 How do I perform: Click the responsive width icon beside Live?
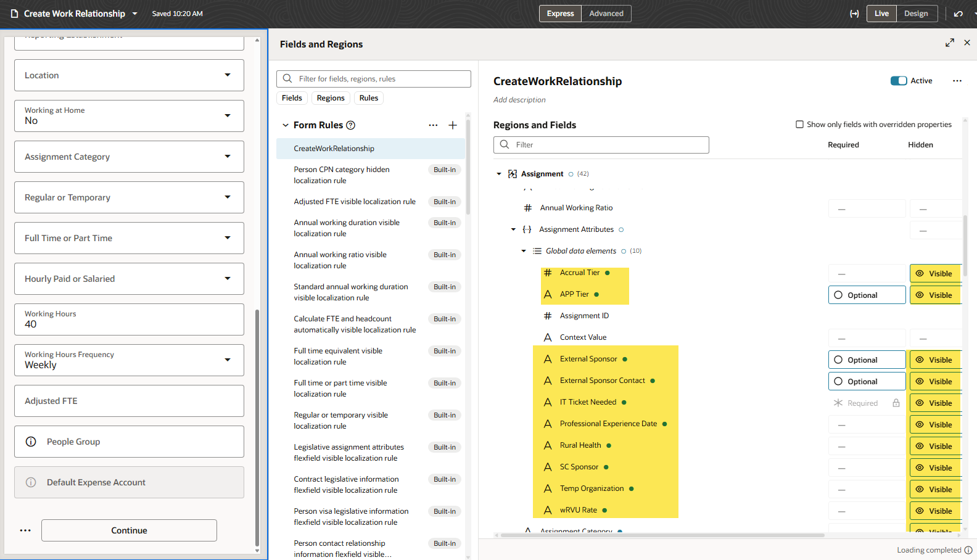pyautogui.click(x=854, y=14)
